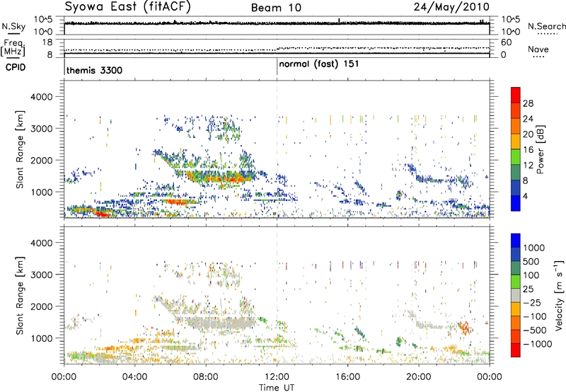Click the "Time UT" axis title
Image resolution: width=566 pixels, height=392 pixels.
pos(277,388)
